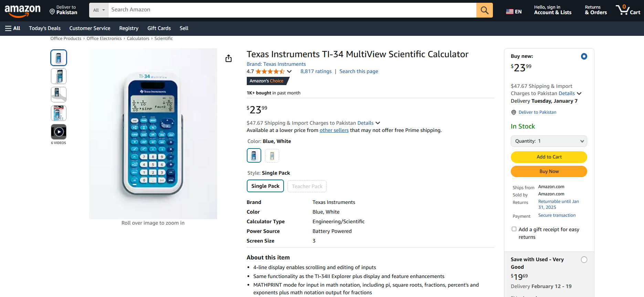The image size is (644, 297).
Task: Open the All hamburger menu
Action: click(13, 28)
